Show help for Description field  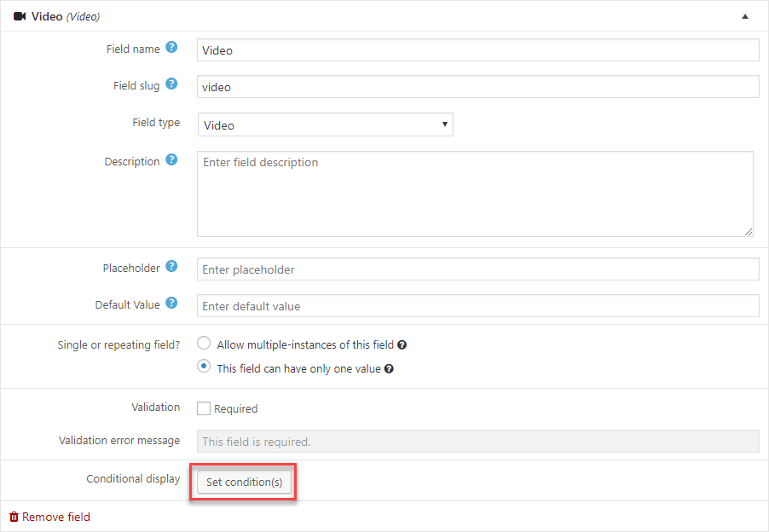171,159
